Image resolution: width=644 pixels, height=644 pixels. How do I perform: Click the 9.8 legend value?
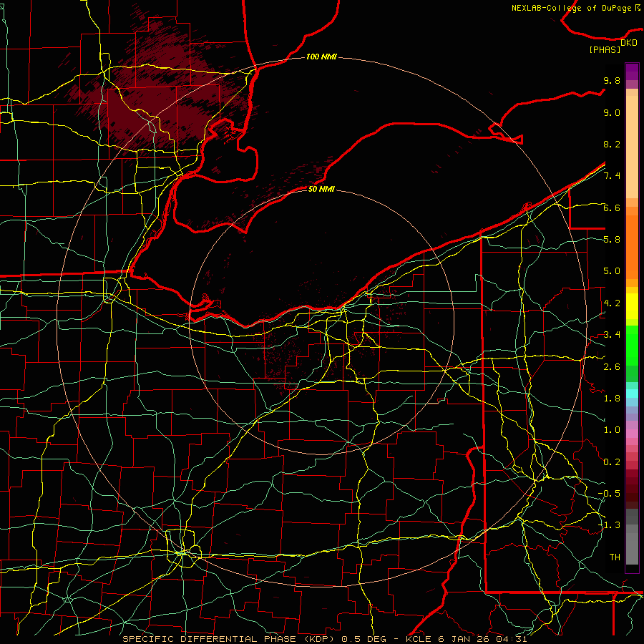(612, 80)
